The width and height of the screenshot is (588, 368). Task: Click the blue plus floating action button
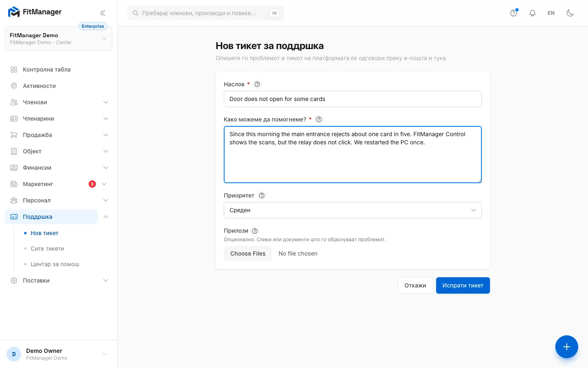(x=566, y=347)
